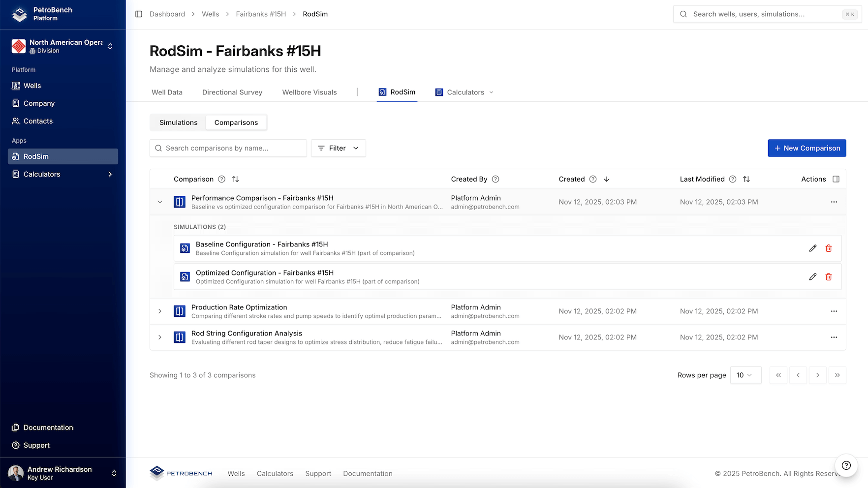This screenshot has height=488, width=868.
Task: Open actions menu for Rod String Configuration Analysis
Action: 834,337
